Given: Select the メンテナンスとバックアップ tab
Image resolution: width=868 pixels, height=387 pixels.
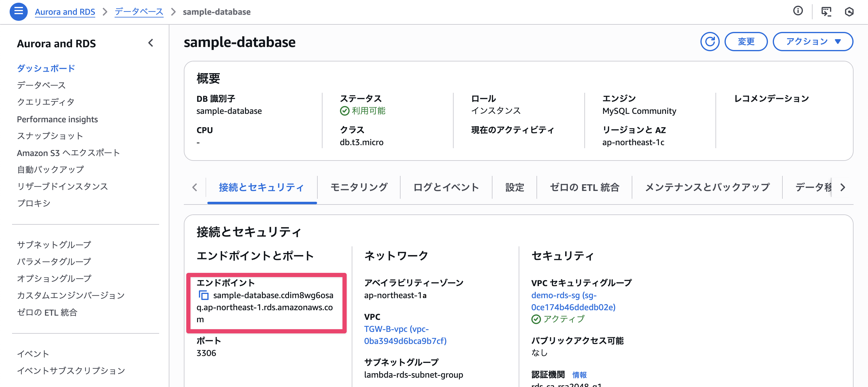Looking at the screenshot, I should (x=707, y=187).
